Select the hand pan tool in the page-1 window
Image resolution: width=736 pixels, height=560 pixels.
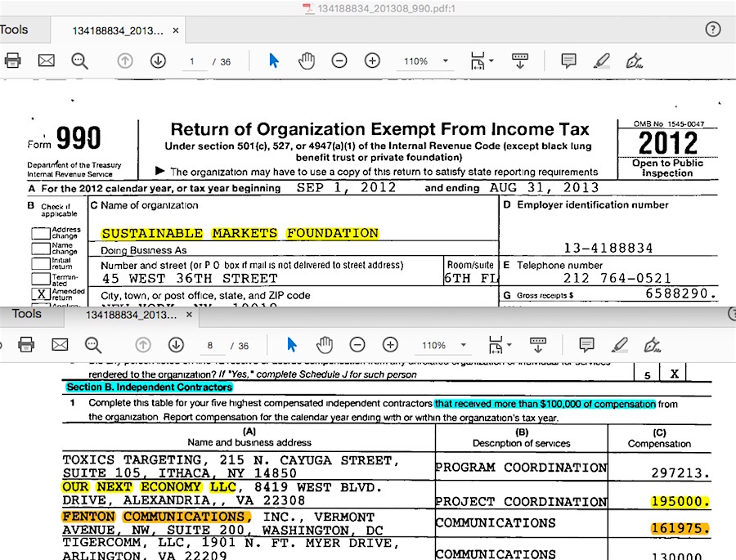click(x=307, y=60)
